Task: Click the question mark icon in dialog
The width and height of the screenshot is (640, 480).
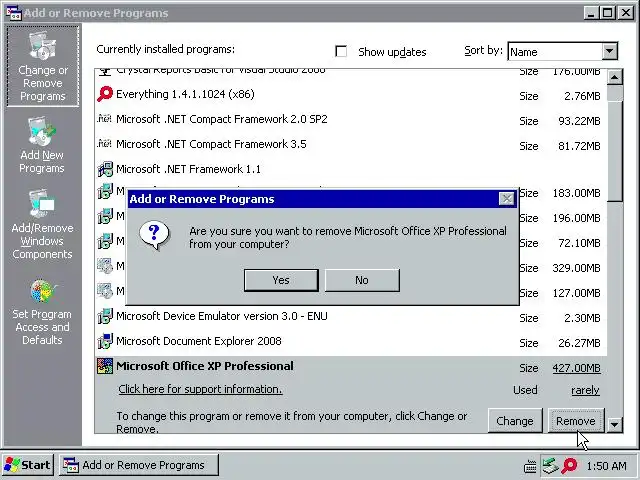Action: coord(154,236)
